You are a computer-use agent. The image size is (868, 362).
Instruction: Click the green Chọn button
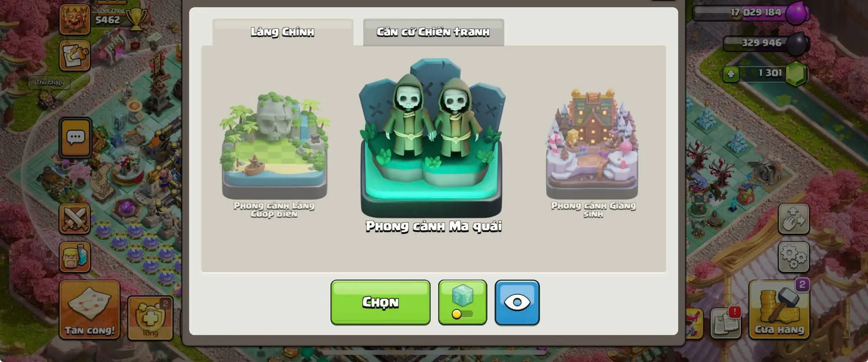point(380,303)
